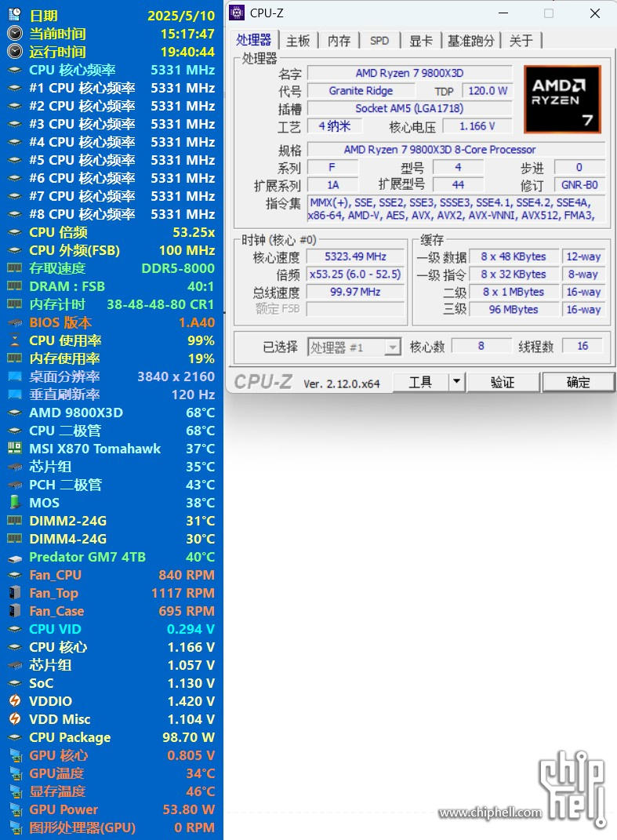Screen dimensions: 617x840
Task: Click the GPU icon beside GPU Power
Action: [x=15, y=809]
